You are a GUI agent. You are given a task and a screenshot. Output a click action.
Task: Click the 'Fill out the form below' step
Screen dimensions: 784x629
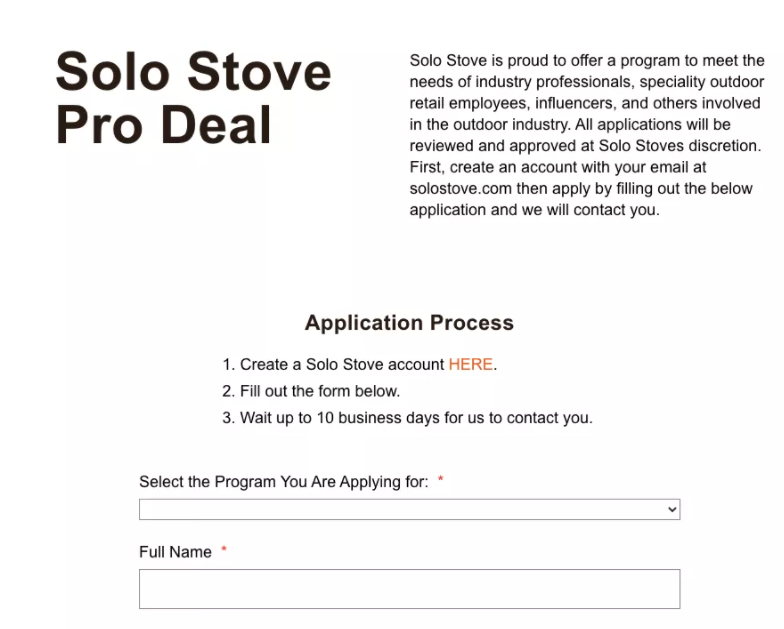(320, 391)
